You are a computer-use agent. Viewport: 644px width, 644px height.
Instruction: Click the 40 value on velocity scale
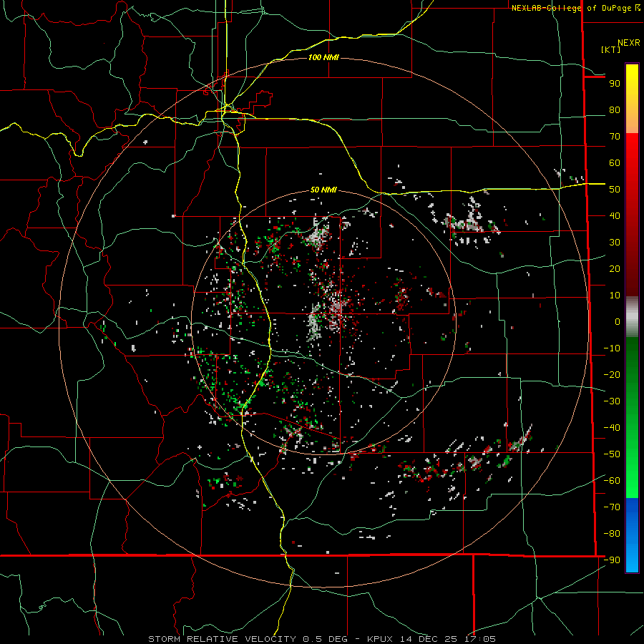coord(615,216)
